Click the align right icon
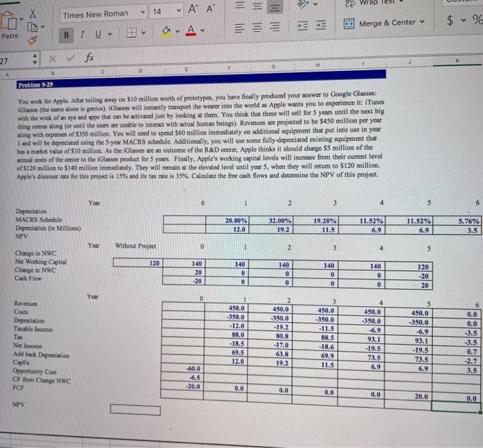 [275, 27]
